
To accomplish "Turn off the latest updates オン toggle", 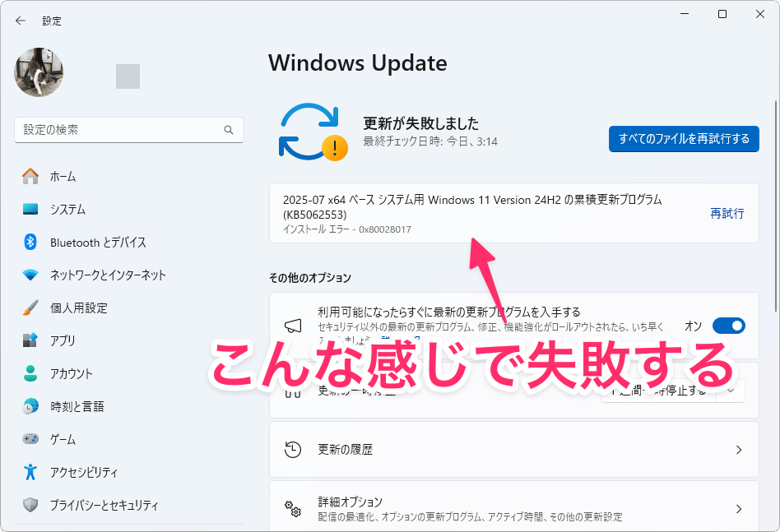I will click(729, 326).
